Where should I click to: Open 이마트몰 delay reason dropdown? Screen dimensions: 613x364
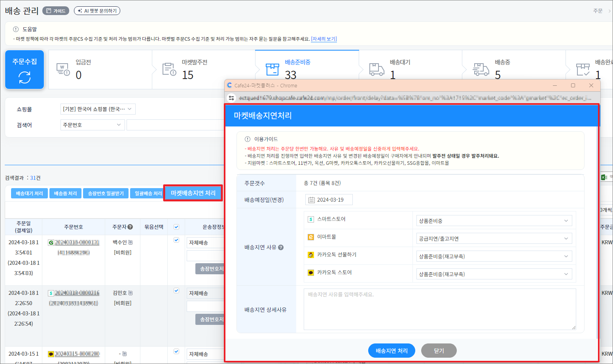point(494,239)
